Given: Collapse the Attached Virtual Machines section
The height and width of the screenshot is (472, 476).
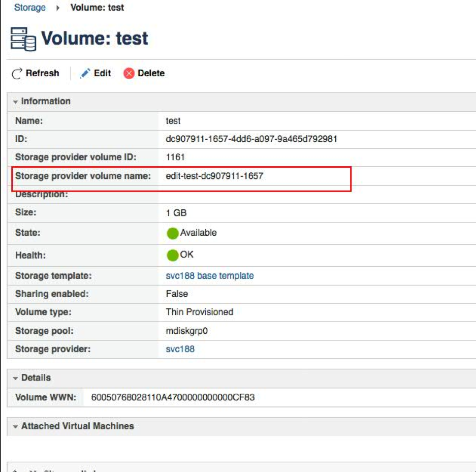Looking at the screenshot, I should [15, 426].
